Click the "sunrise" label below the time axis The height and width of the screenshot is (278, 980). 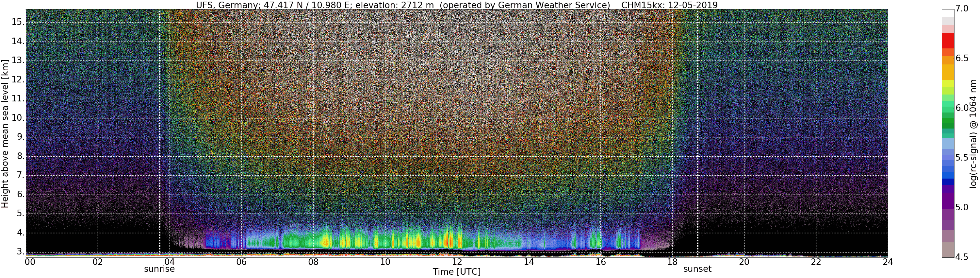click(x=159, y=269)
